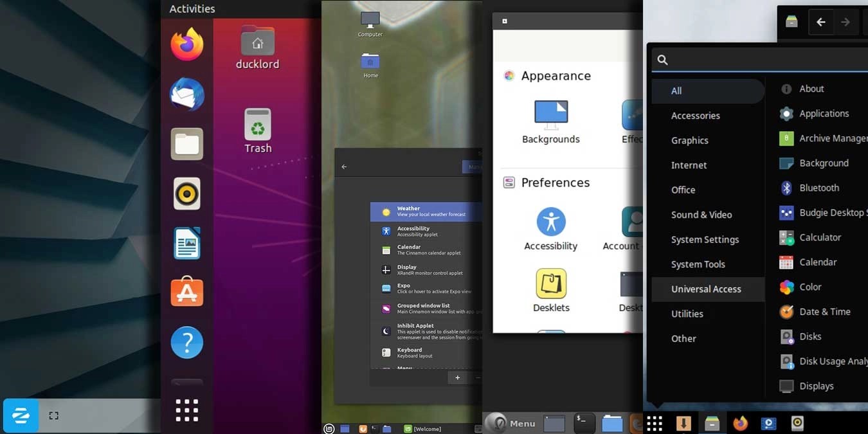Open the video player icon in Budgie taskbar

point(769,423)
